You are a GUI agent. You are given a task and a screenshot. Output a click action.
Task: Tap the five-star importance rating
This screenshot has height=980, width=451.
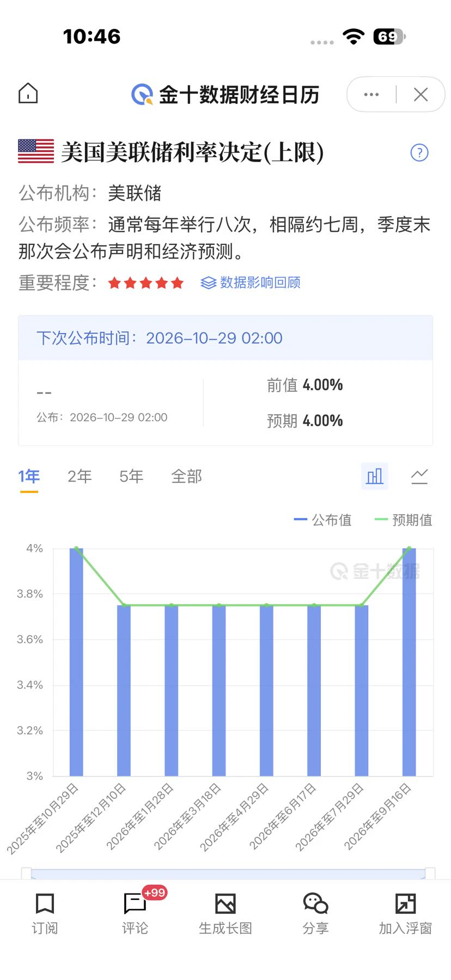146,283
